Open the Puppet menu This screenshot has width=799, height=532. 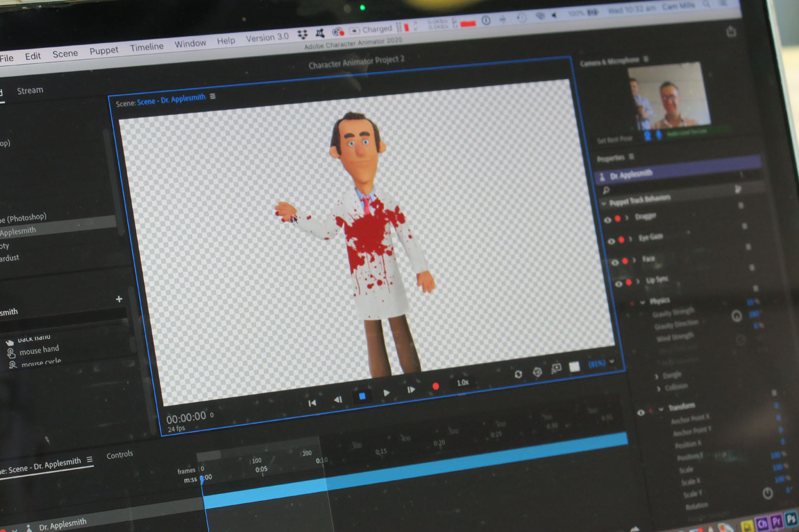tap(104, 51)
